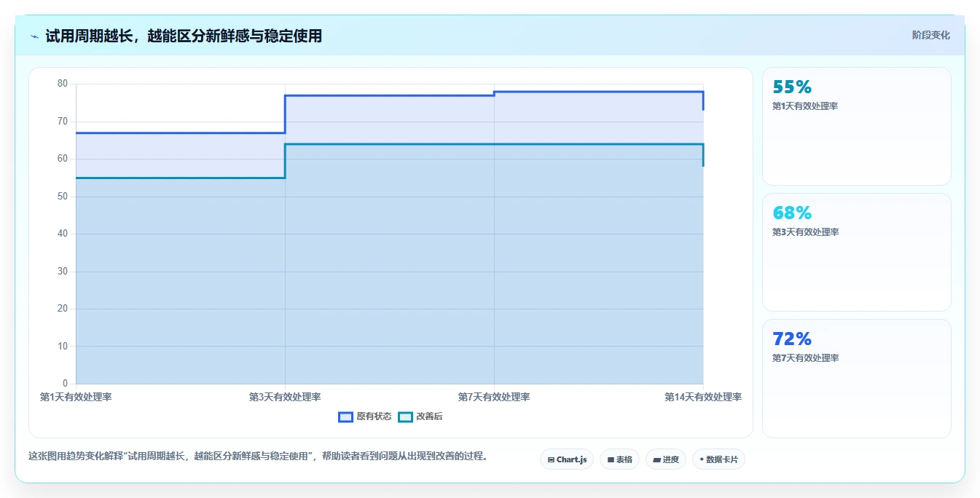Screen dimensions: 980x498
Task: Click the 数据卡片 tag chip
Action: [x=718, y=459]
